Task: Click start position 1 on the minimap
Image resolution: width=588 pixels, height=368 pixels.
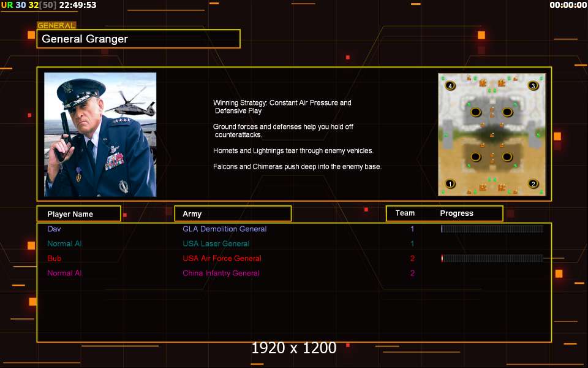Action: click(450, 184)
